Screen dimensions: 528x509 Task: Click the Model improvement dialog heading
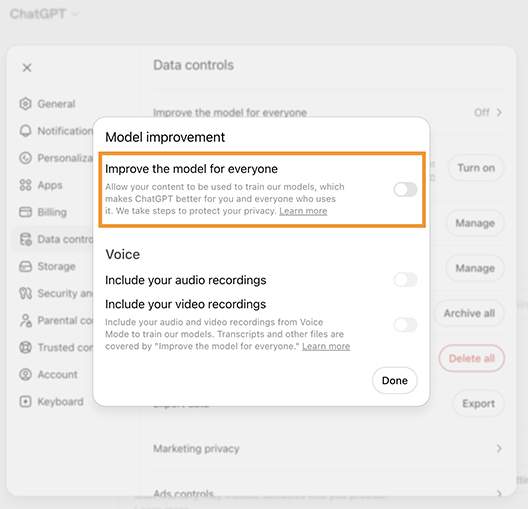[165, 137]
